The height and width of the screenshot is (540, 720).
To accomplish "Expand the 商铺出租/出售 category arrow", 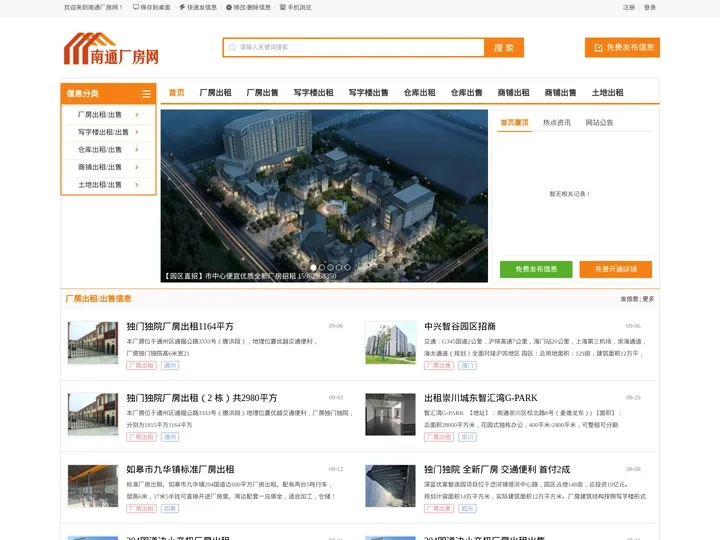I will (x=136, y=167).
